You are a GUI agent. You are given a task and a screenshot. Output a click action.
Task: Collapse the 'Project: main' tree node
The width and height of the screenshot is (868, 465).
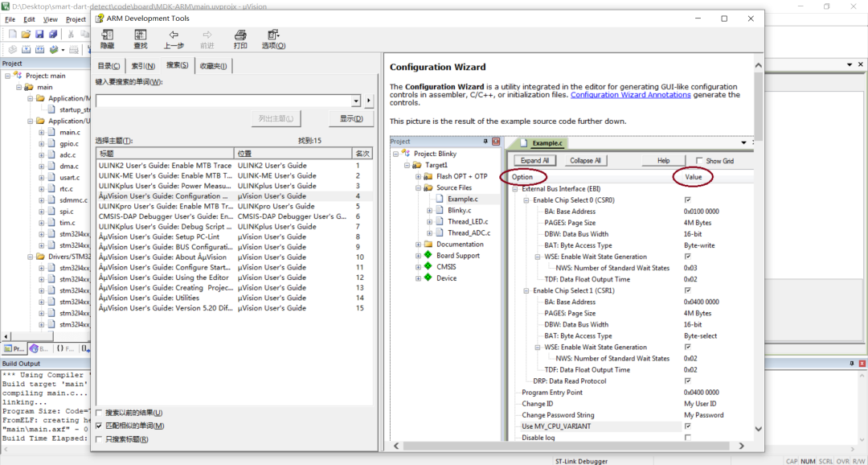tap(8, 76)
